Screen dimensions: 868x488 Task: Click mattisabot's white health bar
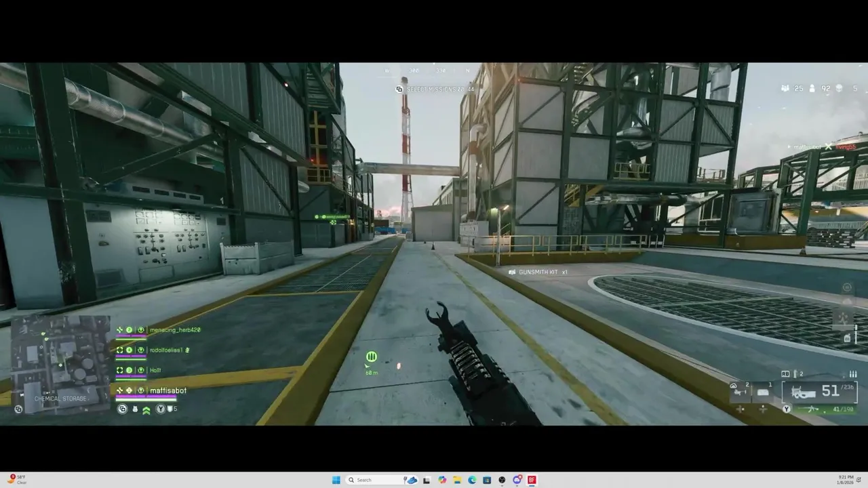pos(146,399)
